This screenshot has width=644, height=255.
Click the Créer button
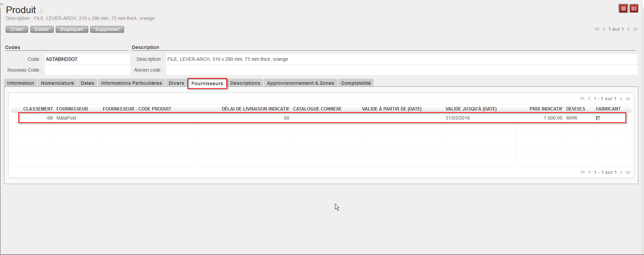coord(17,29)
